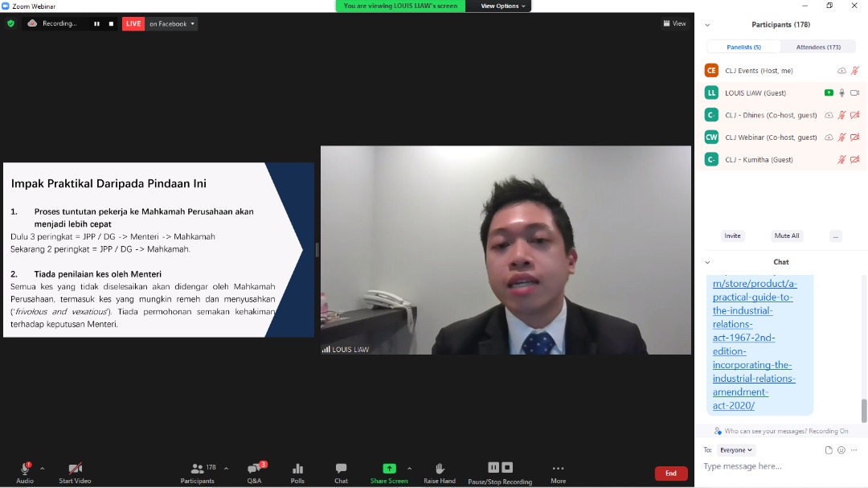Select the Panelists (5) tab
Viewport: 868px width, 488px height.
pyautogui.click(x=743, y=47)
